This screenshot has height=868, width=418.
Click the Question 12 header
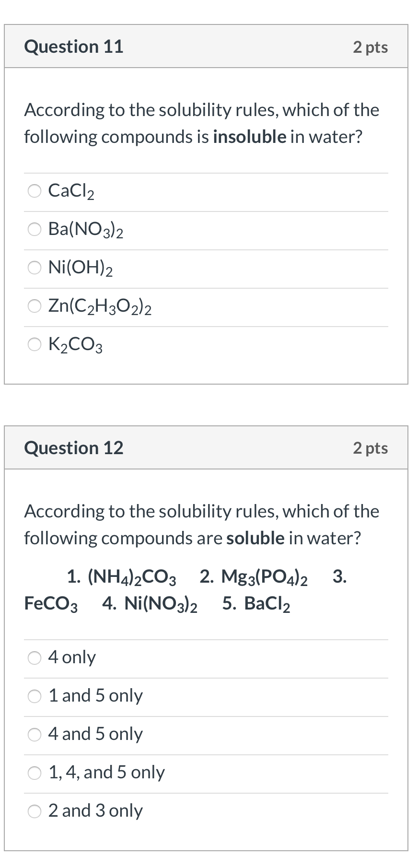[74, 447]
